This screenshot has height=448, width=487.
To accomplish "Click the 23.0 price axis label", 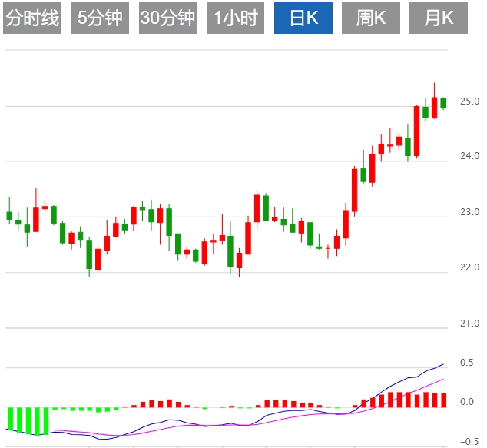I will tap(470, 212).
